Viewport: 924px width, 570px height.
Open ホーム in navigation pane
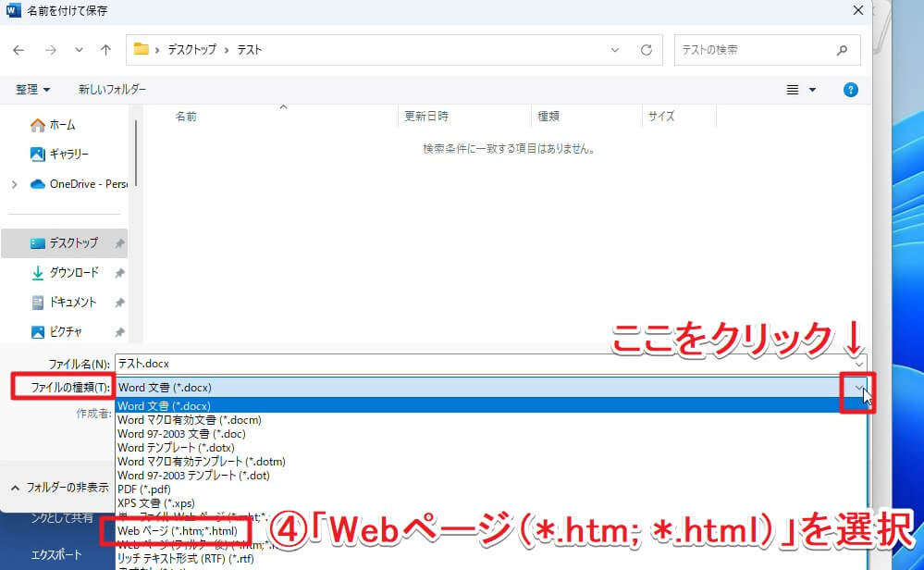53,125
